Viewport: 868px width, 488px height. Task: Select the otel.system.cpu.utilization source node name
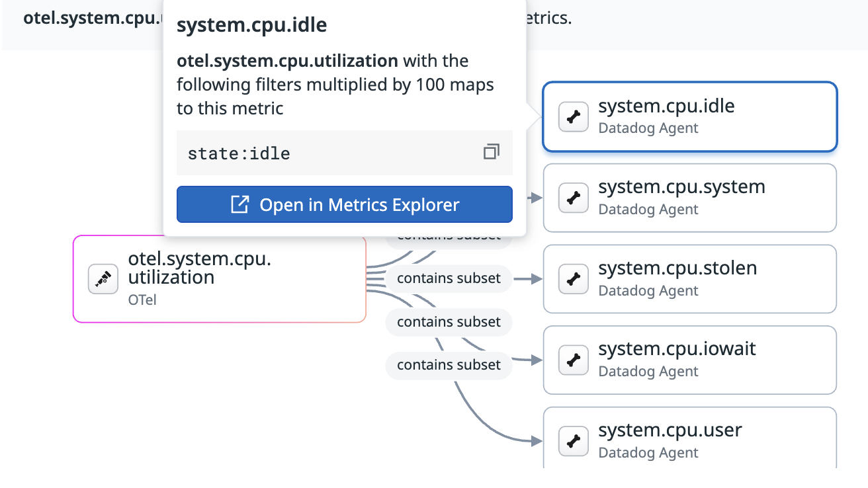tap(199, 268)
